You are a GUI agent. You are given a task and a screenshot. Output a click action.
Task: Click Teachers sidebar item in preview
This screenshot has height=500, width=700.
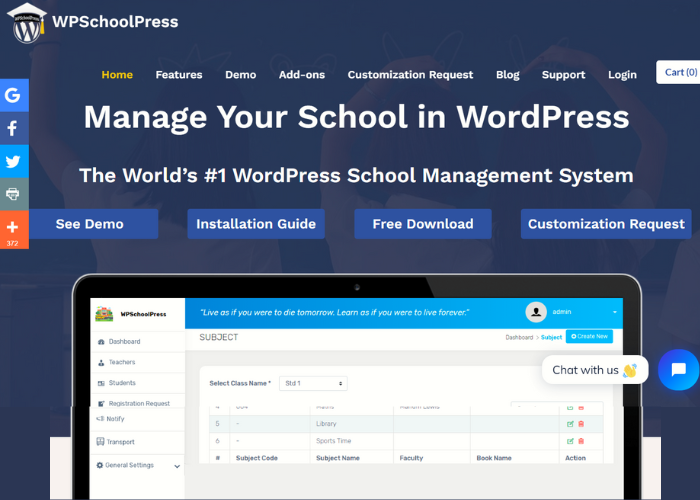(x=138, y=362)
